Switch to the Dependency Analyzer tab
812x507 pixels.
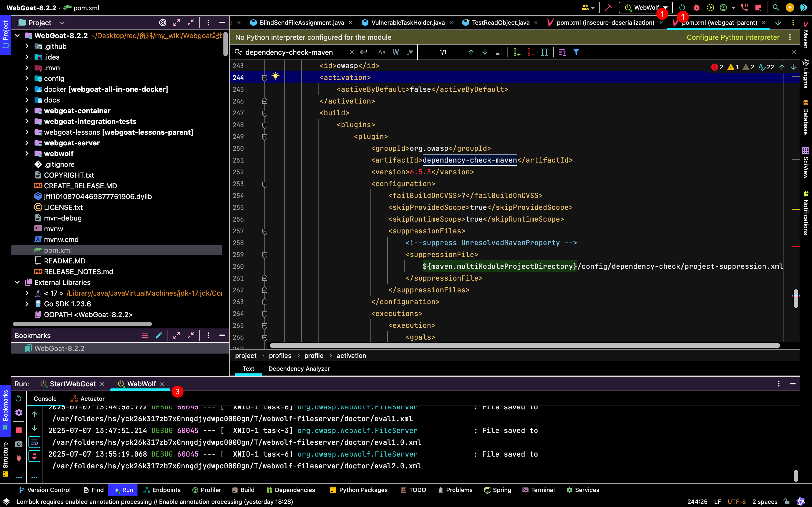(x=299, y=369)
